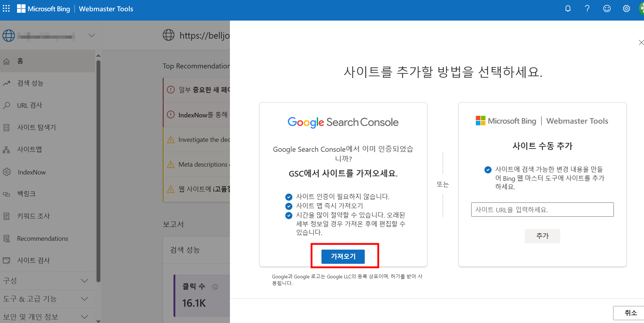
Task: Open 키워드 조사 in sidebar
Action: 48,216
